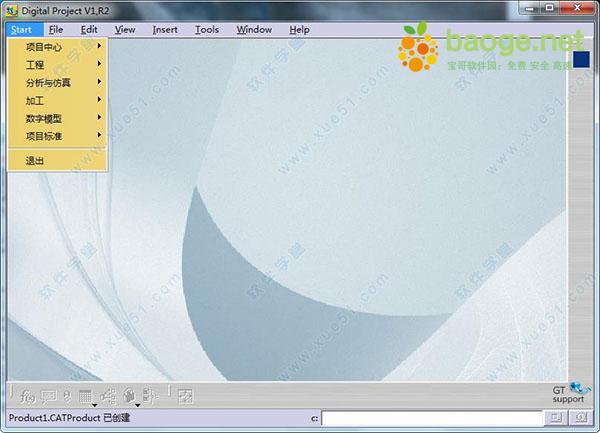This screenshot has height=433, width=600.
Task: Expand the 数字模型 submenu arrow
Action: (99, 117)
